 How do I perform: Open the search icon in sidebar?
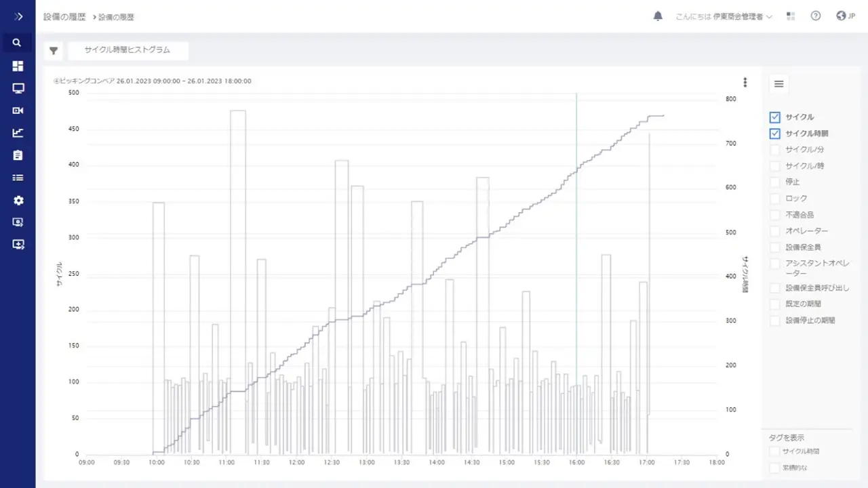pyautogui.click(x=18, y=43)
